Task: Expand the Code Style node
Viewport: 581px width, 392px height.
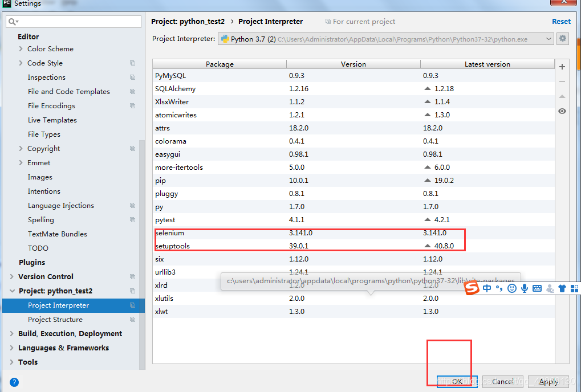Action: click(x=21, y=63)
